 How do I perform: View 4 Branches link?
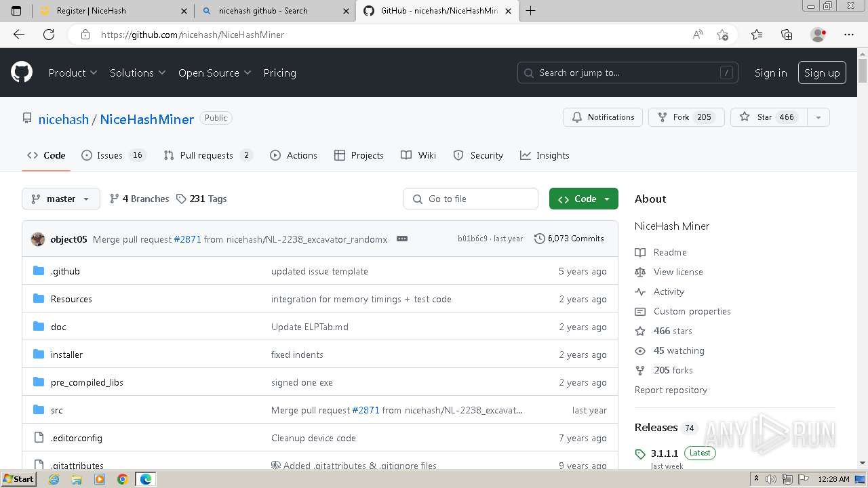(x=139, y=199)
